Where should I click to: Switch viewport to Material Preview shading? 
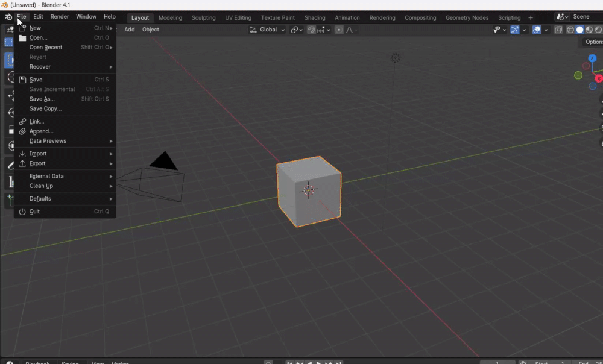[589, 30]
